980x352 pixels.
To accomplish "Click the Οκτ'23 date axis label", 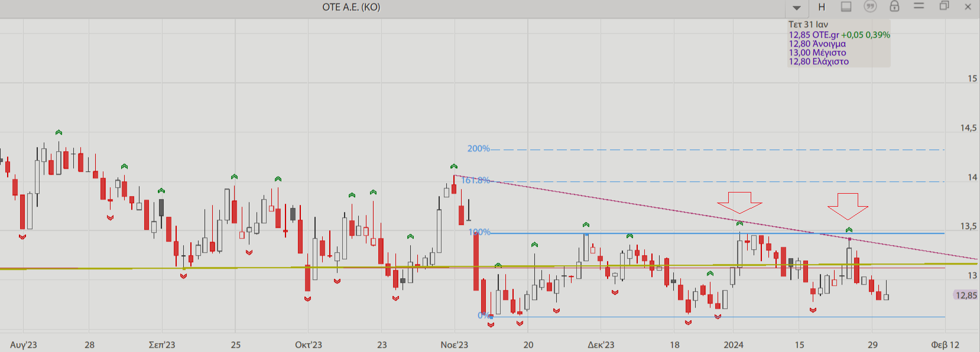I will 309,345.
